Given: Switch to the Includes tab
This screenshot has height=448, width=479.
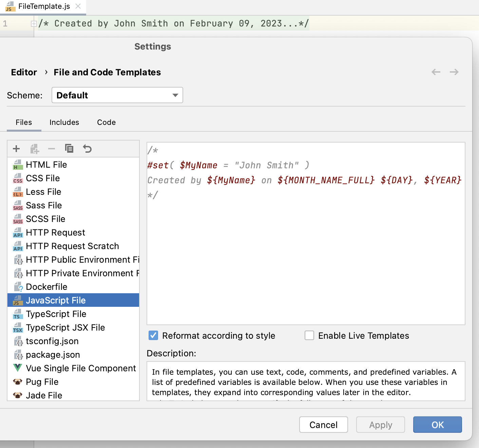Looking at the screenshot, I should coord(64,122).
